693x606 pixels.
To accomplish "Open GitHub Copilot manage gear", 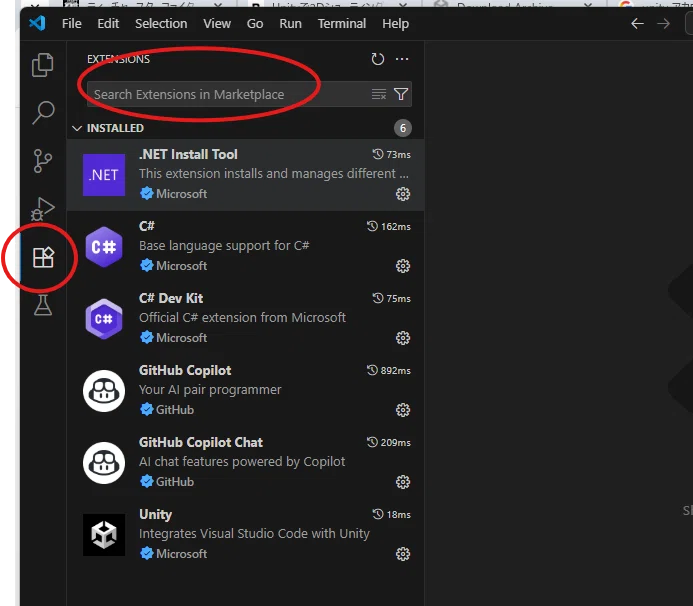I will pos(403,410).
